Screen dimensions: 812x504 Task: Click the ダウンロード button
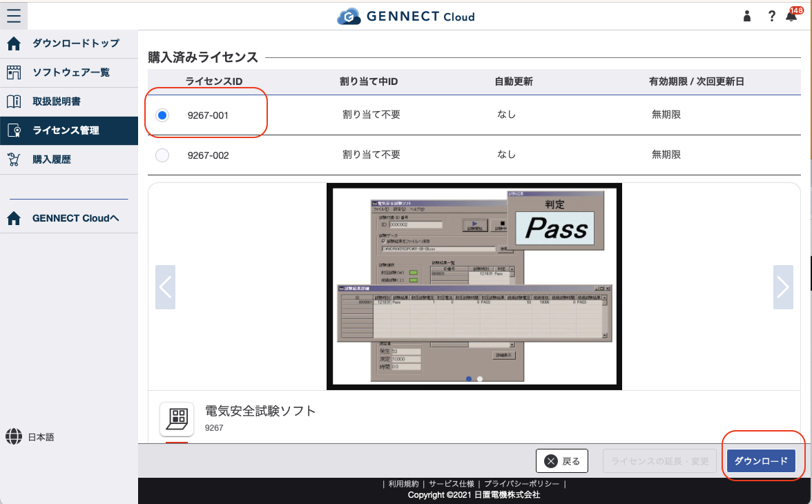point(762,461)
